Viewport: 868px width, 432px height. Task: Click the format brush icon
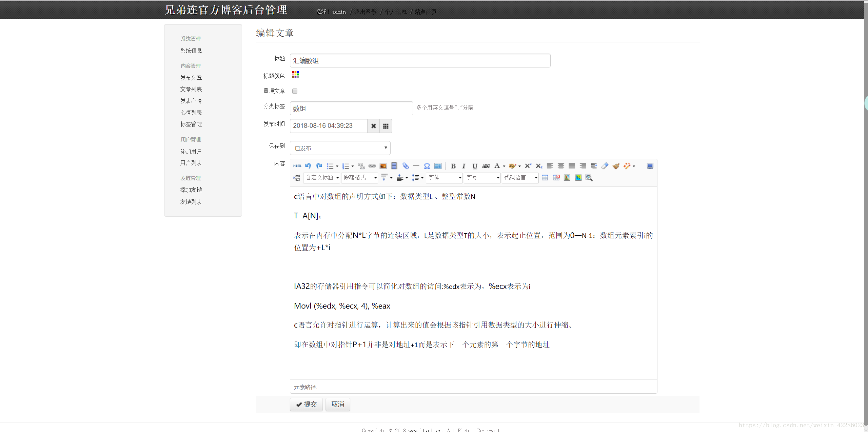click(616, 166)
